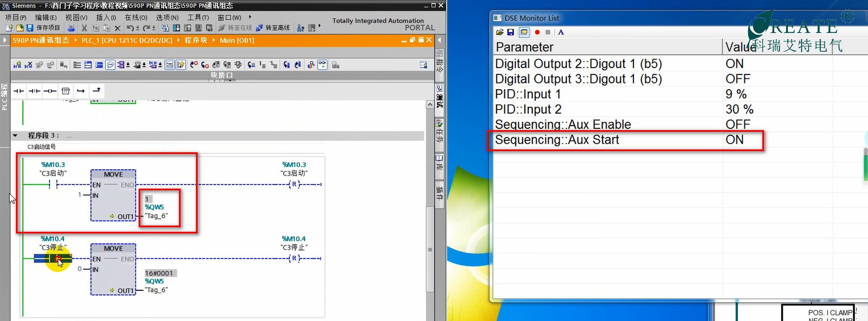This screenshot has height=321, width=868.
Task: Click the print icon in TIA toolbar
Action: [71, 28]
